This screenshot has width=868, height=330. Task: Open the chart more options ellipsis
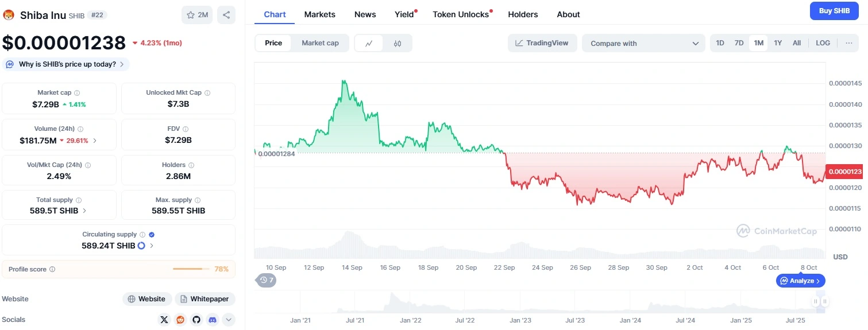pos(848,43)
